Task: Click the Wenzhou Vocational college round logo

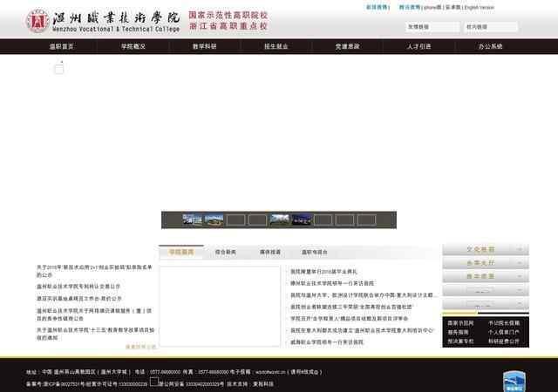Action: point(37,21)
